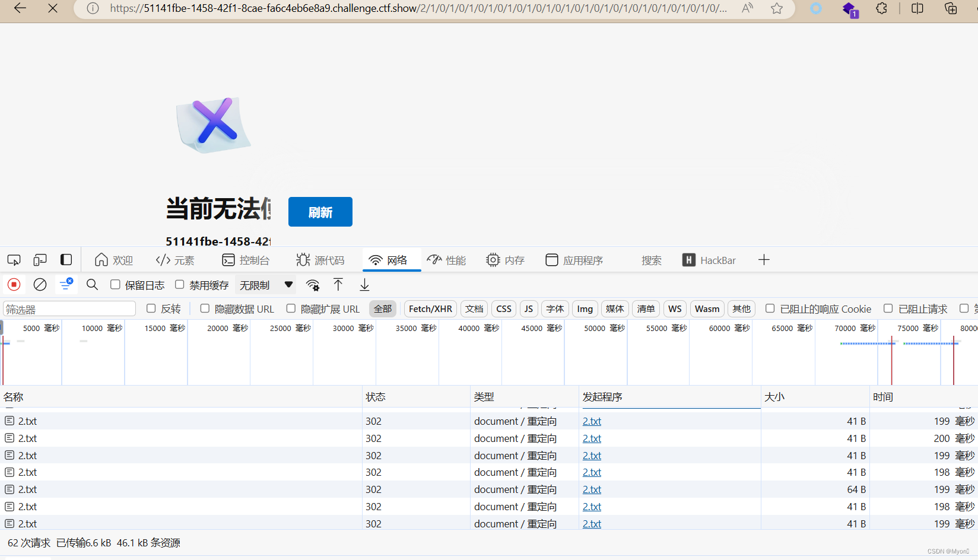Enable the 保留日志 checkbox
Screen dimensions: 978x560
pos(115,285)
